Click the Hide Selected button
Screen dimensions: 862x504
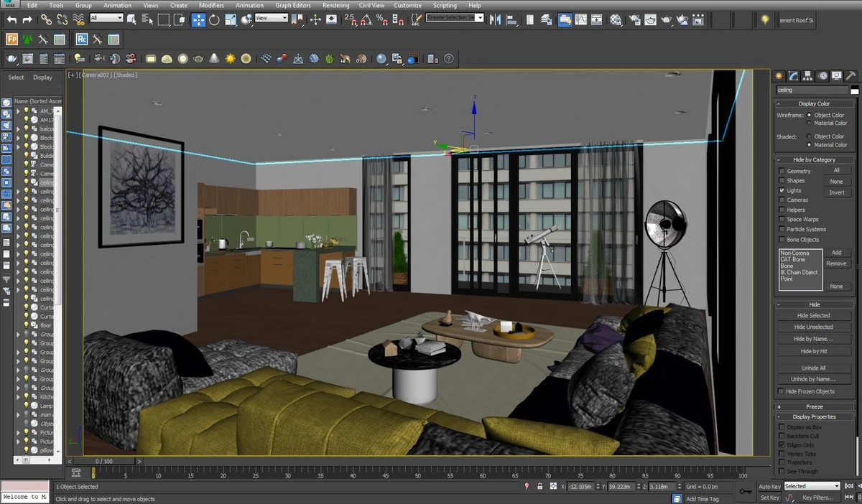coord(813,315)
